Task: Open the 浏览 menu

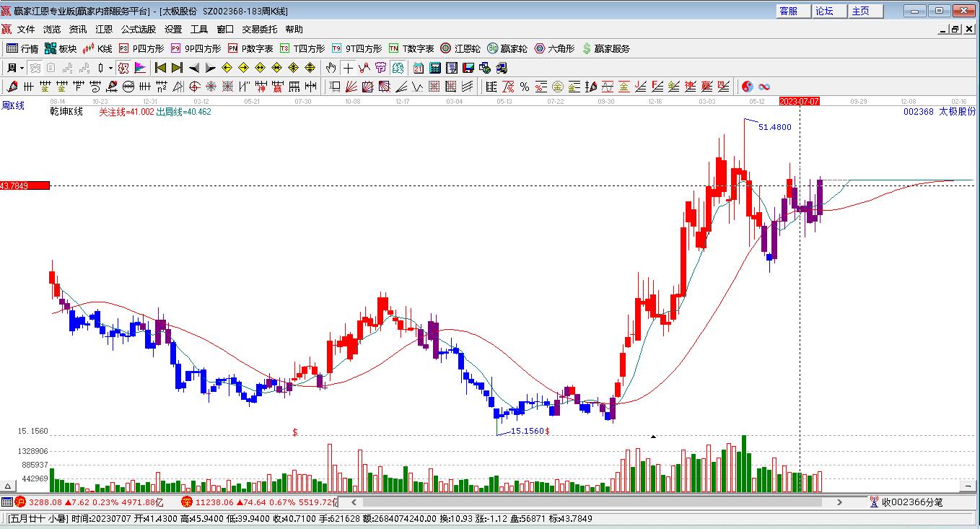Action: tap(52, 30)
